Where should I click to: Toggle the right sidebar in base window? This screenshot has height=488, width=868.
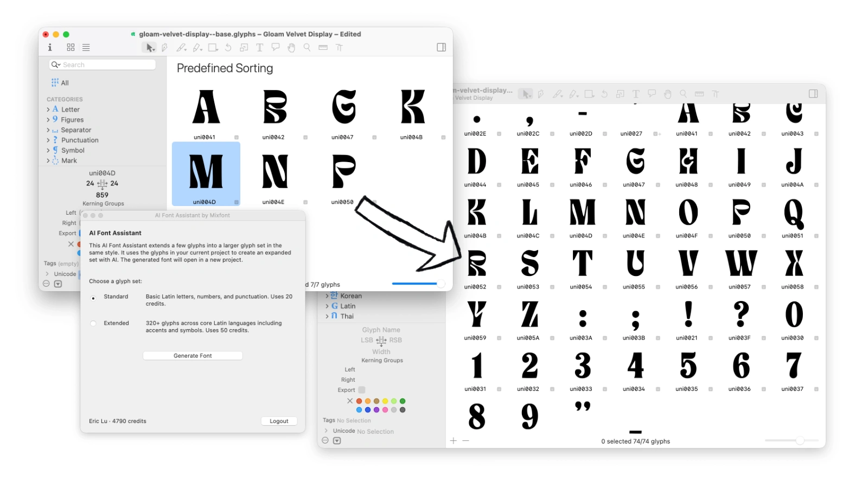(x=442, y=48)
